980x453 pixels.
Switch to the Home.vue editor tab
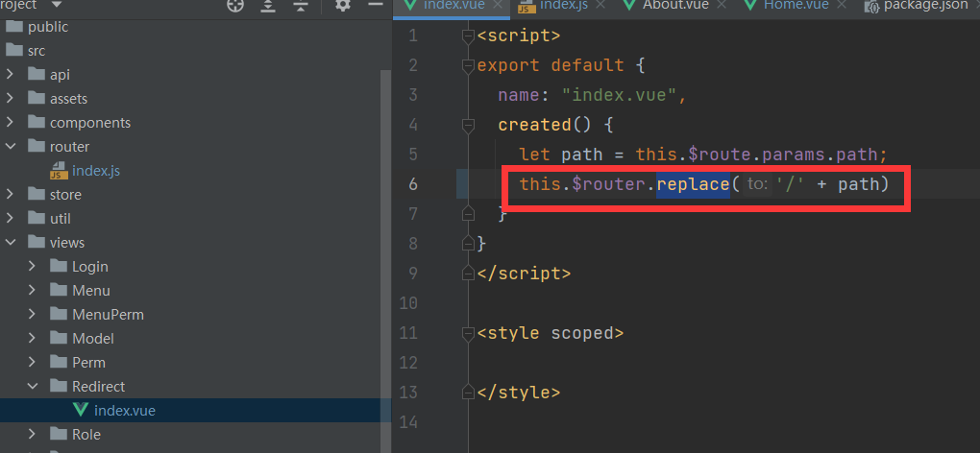[795, 5]
